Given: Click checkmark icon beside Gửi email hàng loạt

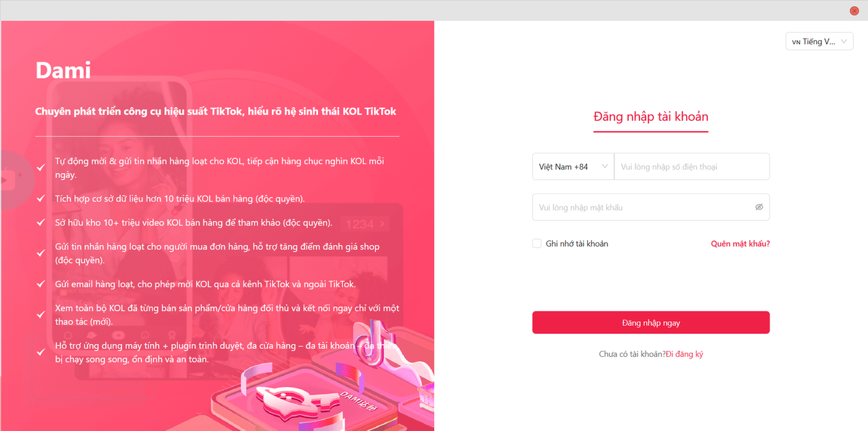Looking at the screenshot, I should (41, 284).
